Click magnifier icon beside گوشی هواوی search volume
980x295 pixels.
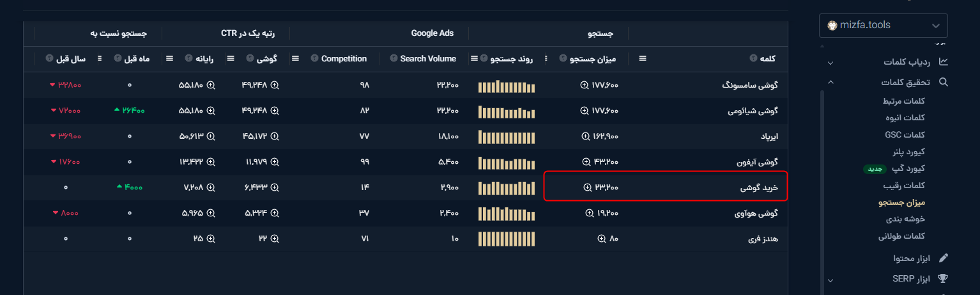pyautogui.click(x=589, y=213)
